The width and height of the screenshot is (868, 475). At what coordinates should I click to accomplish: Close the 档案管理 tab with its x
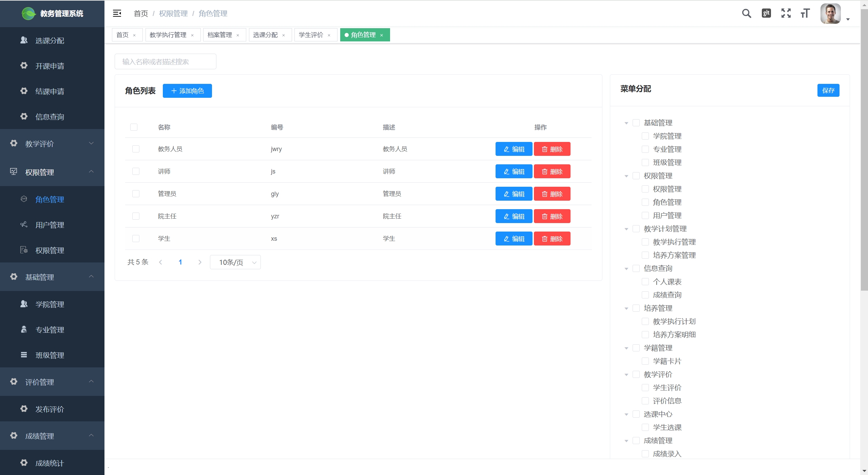pyautogui.click(x=238, y=35)
